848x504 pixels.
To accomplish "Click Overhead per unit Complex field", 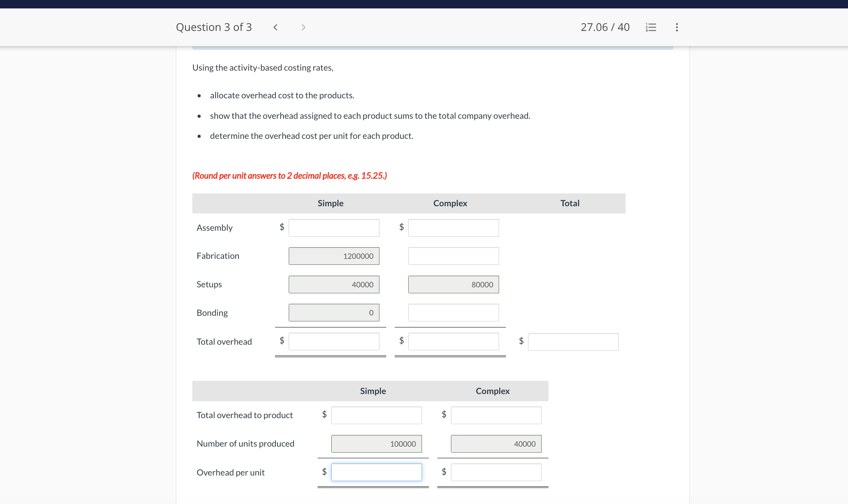I will pos(496,472).
